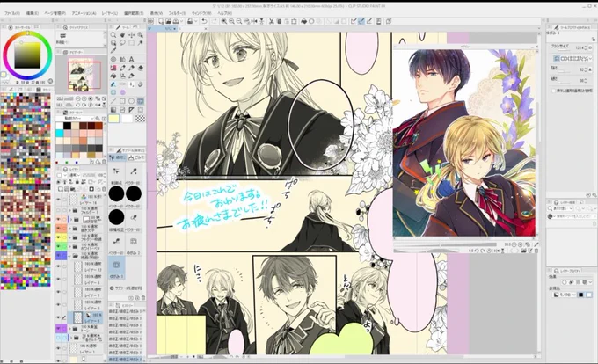Viewport: 598px width, 364px height.
Task: Hide layer レイヤー 12
Action: coord(58,266)
